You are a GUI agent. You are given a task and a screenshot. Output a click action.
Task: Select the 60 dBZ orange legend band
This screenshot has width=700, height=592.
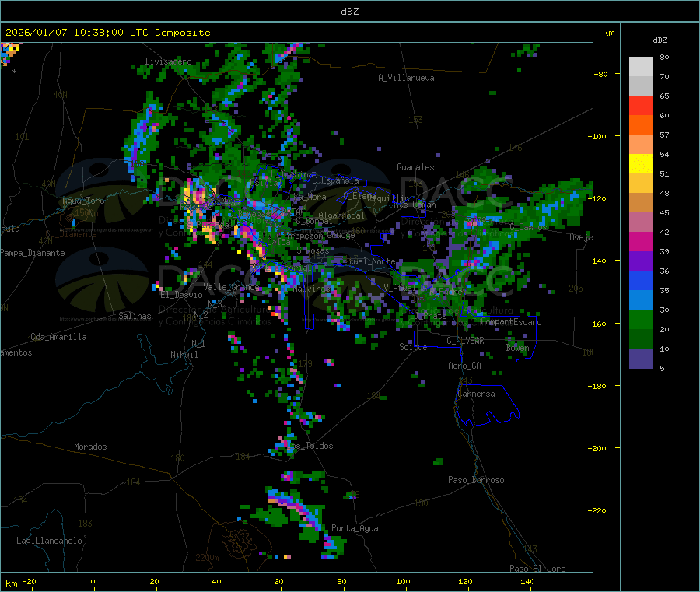click(x=641, y=125)
